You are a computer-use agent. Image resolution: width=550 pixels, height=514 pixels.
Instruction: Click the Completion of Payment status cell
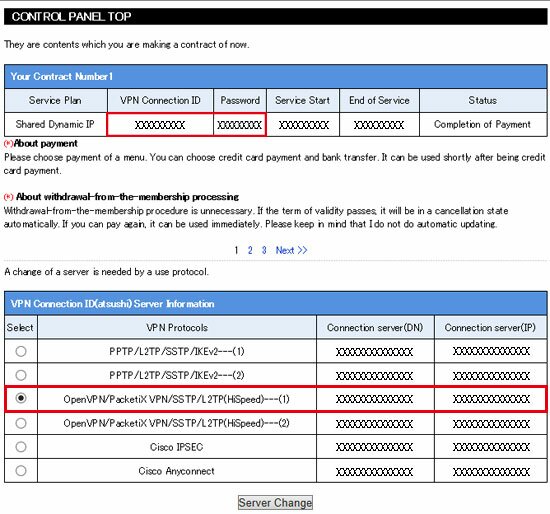coord(483,125)
